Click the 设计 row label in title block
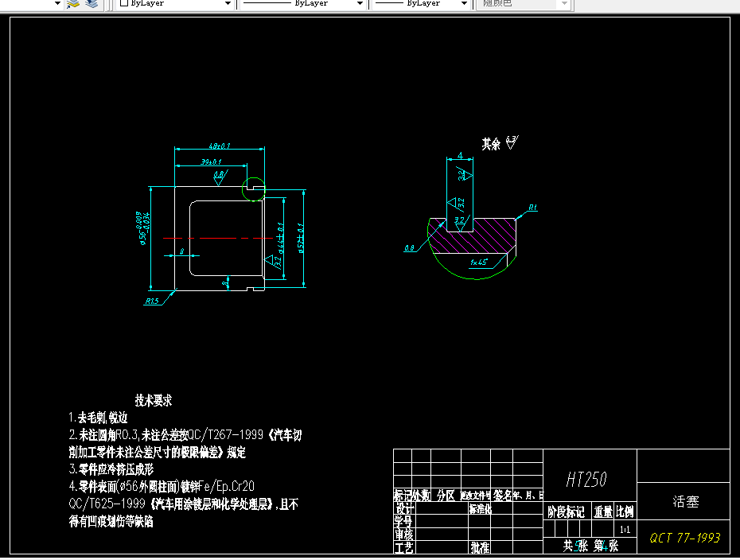The image size is (740, 560). click(x=404, y=508)
